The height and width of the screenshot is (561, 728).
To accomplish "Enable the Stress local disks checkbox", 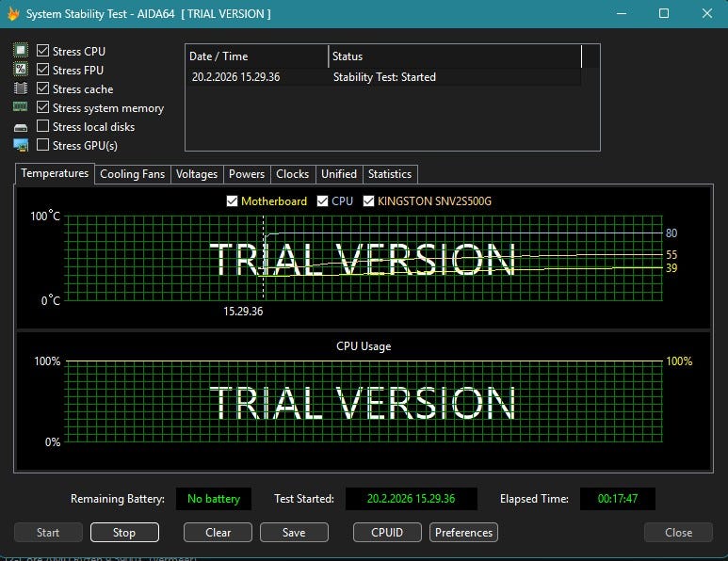I will (42, 126).
